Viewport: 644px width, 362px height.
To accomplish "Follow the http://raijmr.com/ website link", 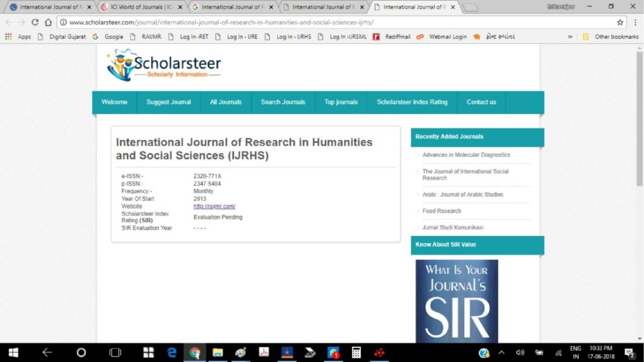I will 214,206.
